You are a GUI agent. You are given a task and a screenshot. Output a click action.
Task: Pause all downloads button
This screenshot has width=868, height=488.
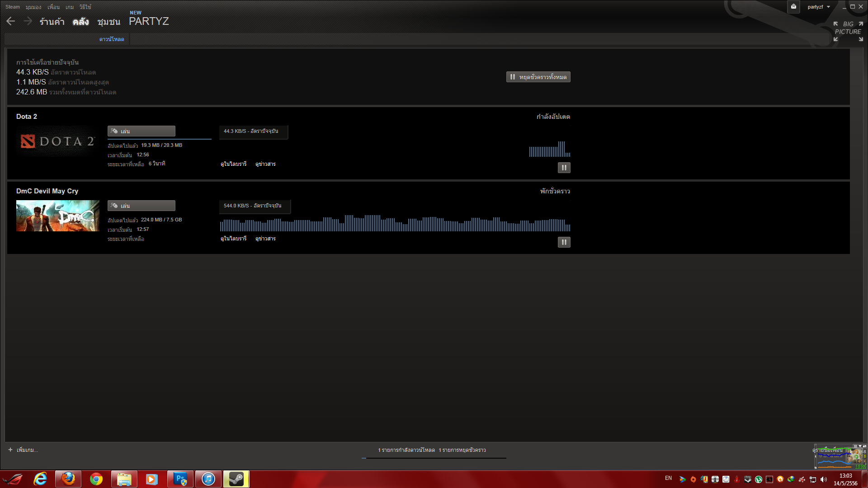538,77
